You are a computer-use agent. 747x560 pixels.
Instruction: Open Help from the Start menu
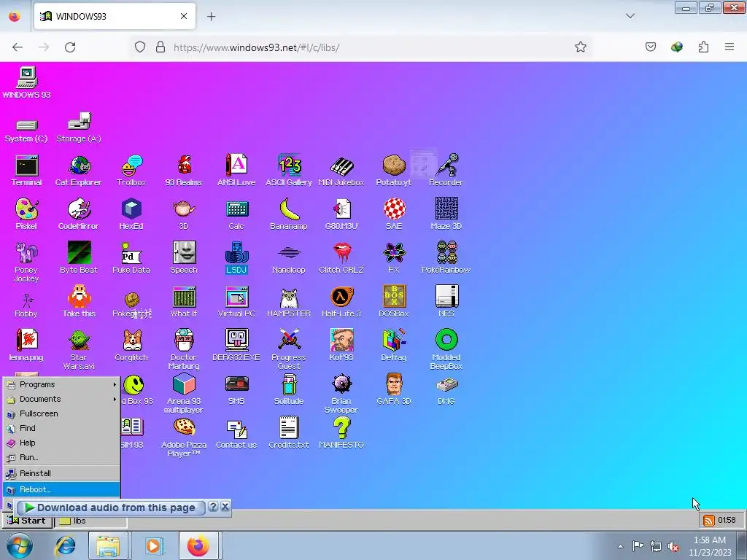point(61,443)
